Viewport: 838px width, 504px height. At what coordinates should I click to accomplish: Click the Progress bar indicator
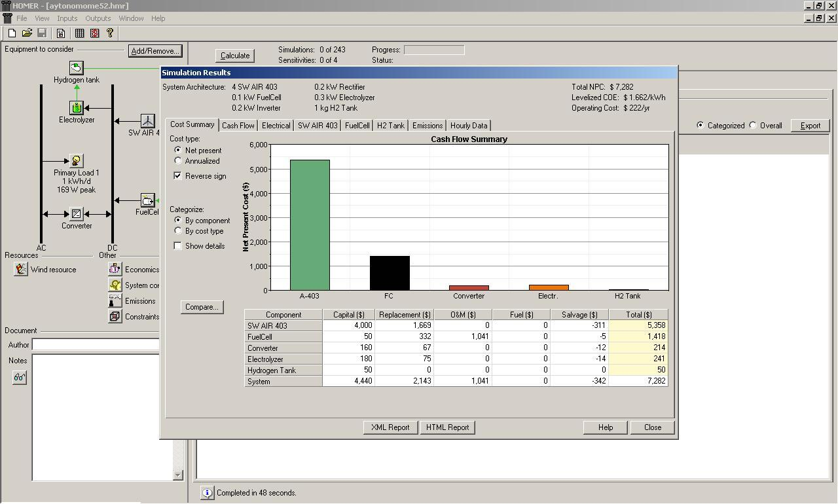click(x=434, y=50)
